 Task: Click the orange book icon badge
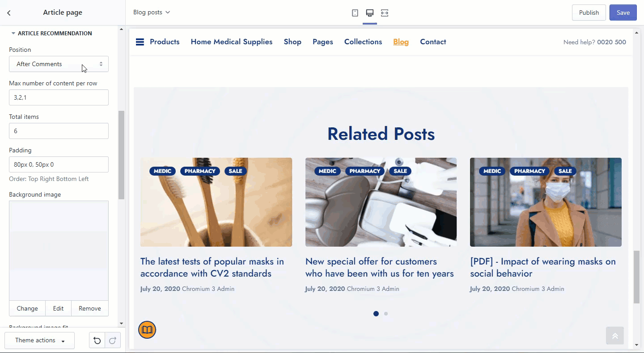pyautogui.click(x=147, y=330)
